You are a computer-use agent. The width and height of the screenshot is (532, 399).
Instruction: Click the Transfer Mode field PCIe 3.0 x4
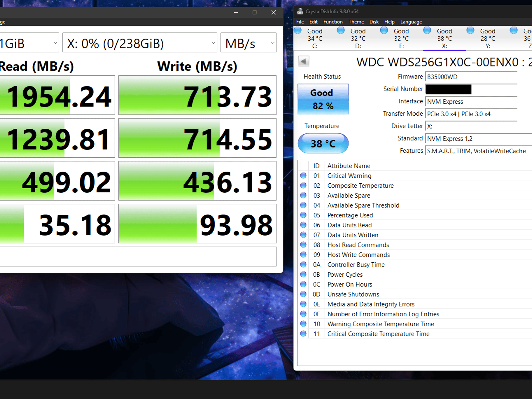(x=471, y=114)
